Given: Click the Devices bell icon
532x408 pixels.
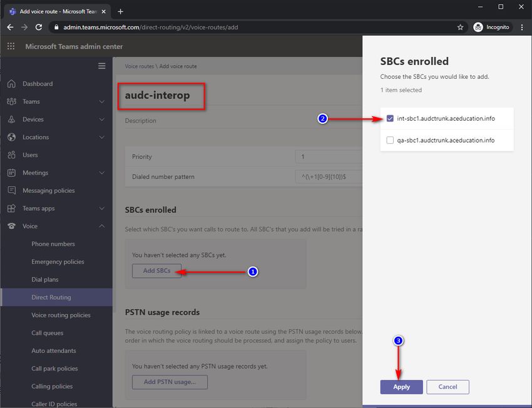Looking at the screenshot, I should (11, 120).
